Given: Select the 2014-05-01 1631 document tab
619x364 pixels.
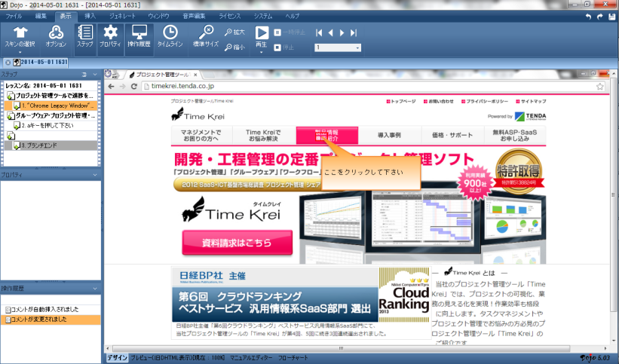Looking at the screenshot, I should pyautogui.click(x=40, y=63).
